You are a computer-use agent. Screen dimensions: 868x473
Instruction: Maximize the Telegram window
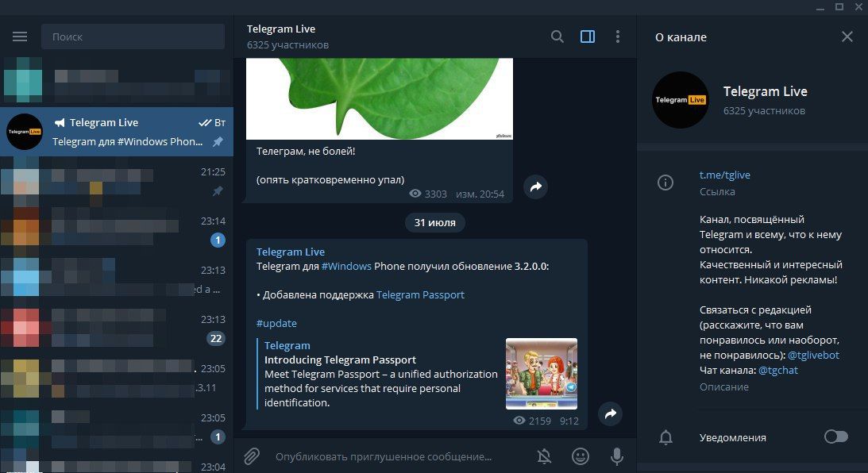tap(839, 6)
